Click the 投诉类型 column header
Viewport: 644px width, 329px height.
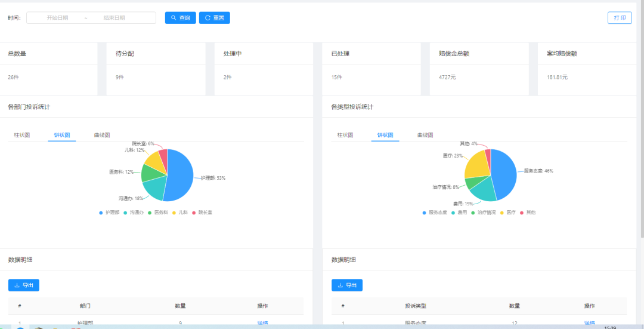416,306
